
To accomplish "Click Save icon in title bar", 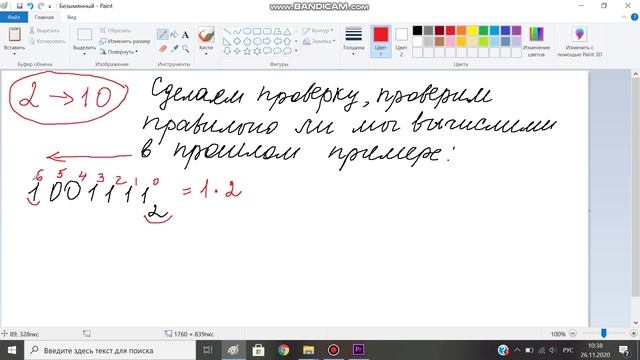I will pos(19,6).
